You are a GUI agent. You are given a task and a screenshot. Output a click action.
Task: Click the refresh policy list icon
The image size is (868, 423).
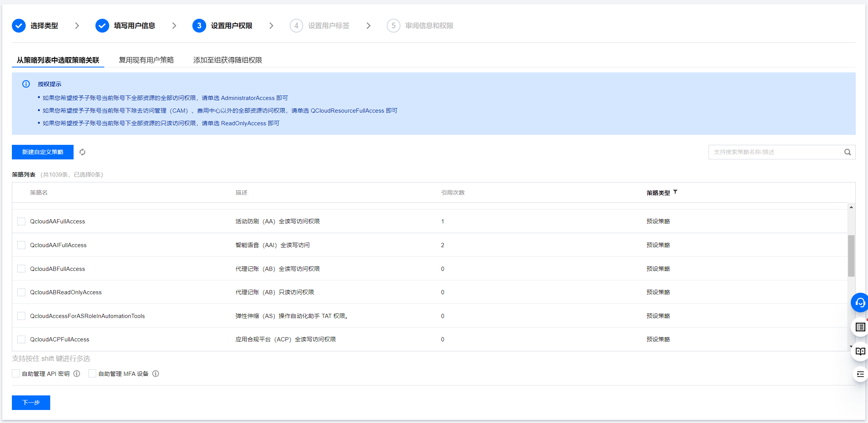82,152
